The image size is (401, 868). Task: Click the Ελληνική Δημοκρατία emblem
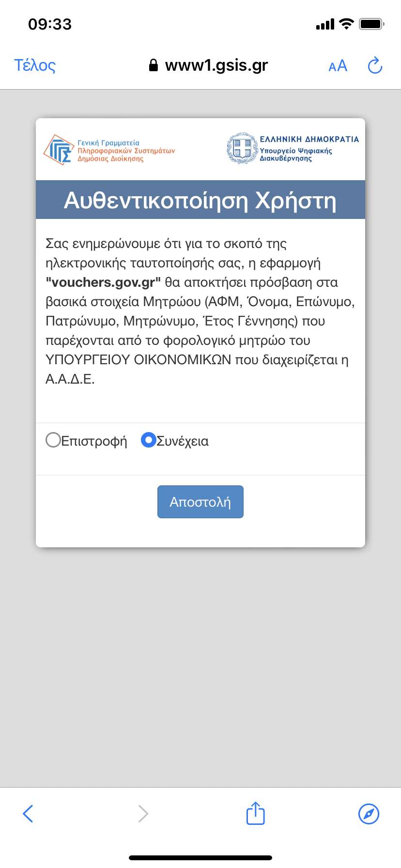coord(293,148)
